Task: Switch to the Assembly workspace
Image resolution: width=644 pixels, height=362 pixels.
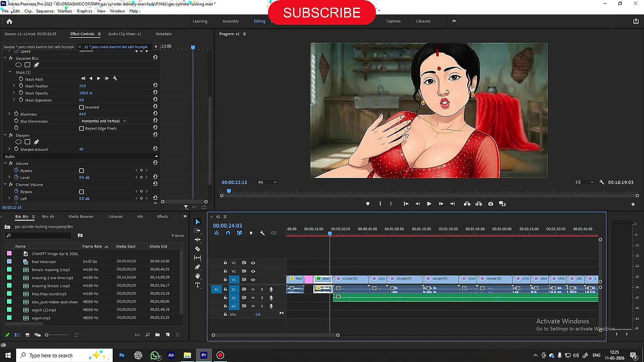Action: point(230,21)
